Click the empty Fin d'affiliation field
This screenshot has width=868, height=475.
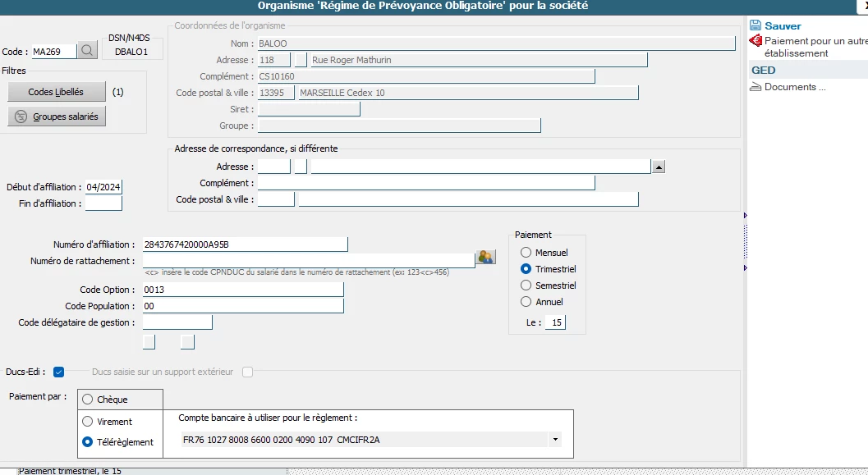point(103,203)
